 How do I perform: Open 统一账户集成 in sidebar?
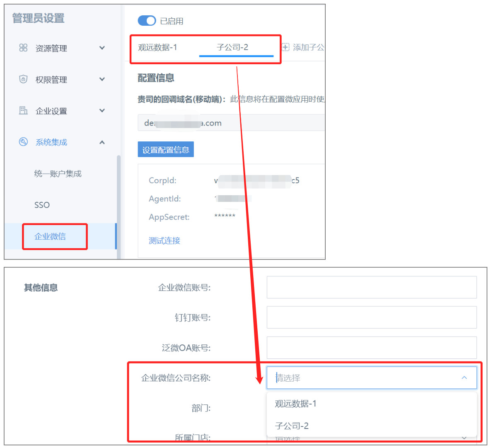point(58,174)
